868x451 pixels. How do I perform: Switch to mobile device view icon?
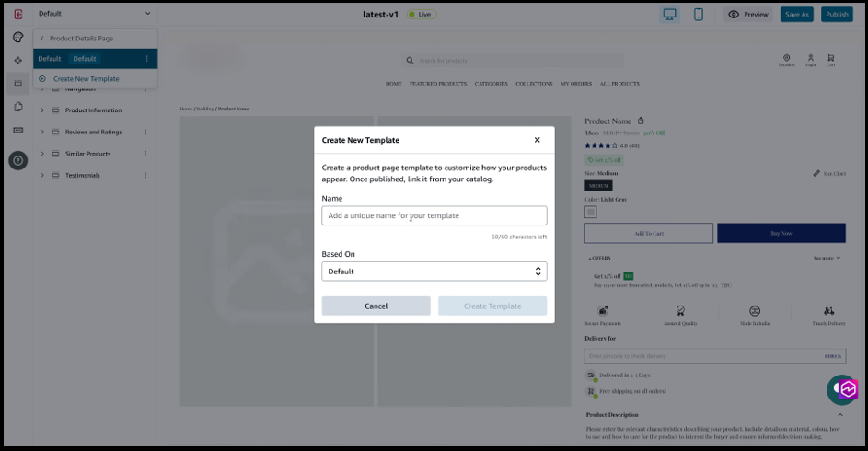[699, 14]
